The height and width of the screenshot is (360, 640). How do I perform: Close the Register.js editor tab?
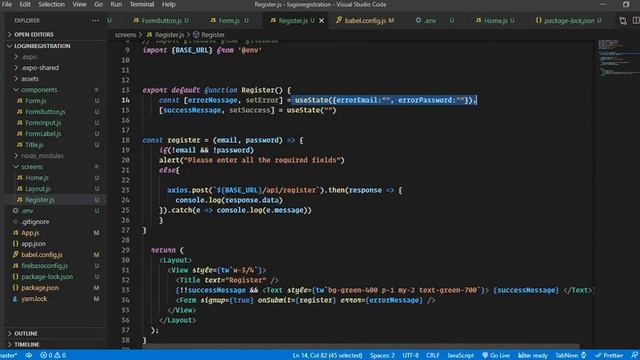pyautogui.click(x=322, y=20)
